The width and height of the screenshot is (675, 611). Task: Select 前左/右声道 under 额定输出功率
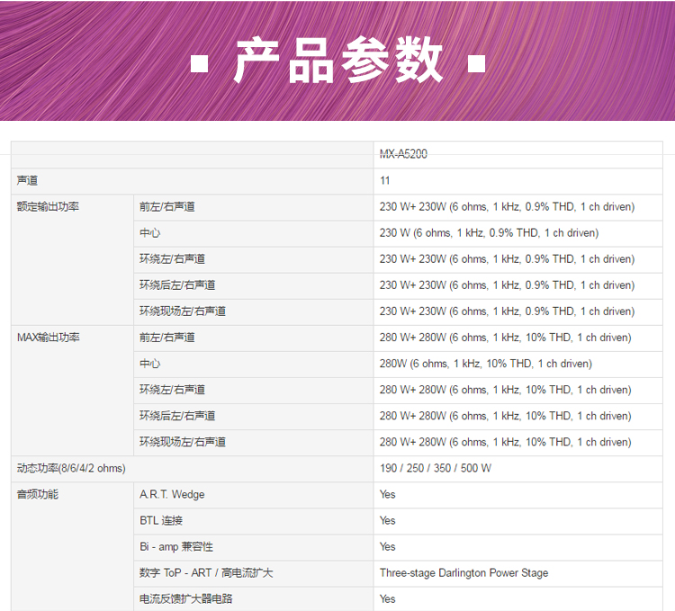(x=167, y=207)
